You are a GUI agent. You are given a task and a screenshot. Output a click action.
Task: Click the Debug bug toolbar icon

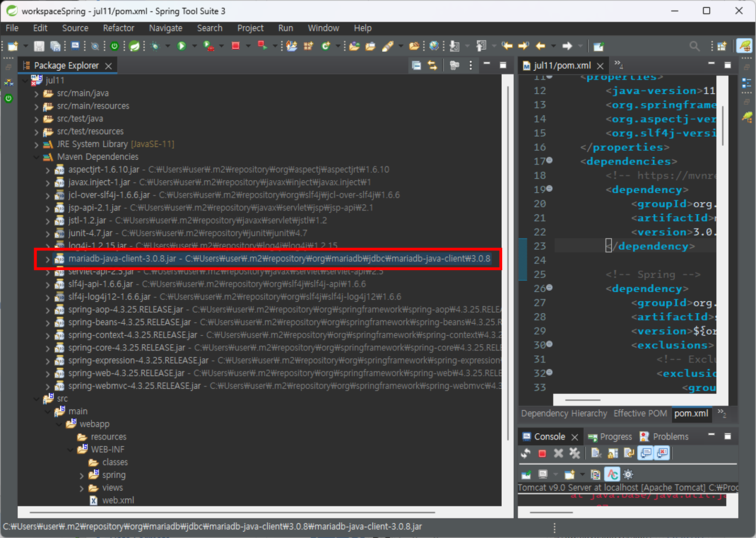(155, 46)
